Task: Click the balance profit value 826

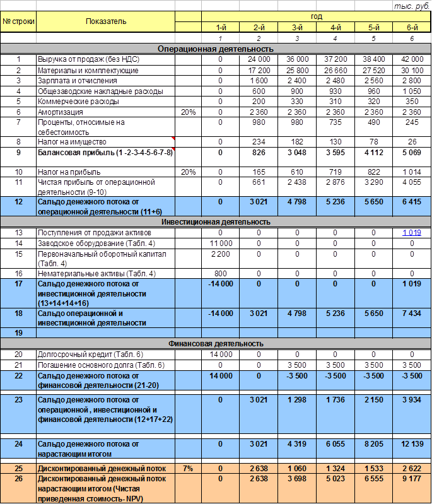Action: pyautogui.click(x=259, y=153)
